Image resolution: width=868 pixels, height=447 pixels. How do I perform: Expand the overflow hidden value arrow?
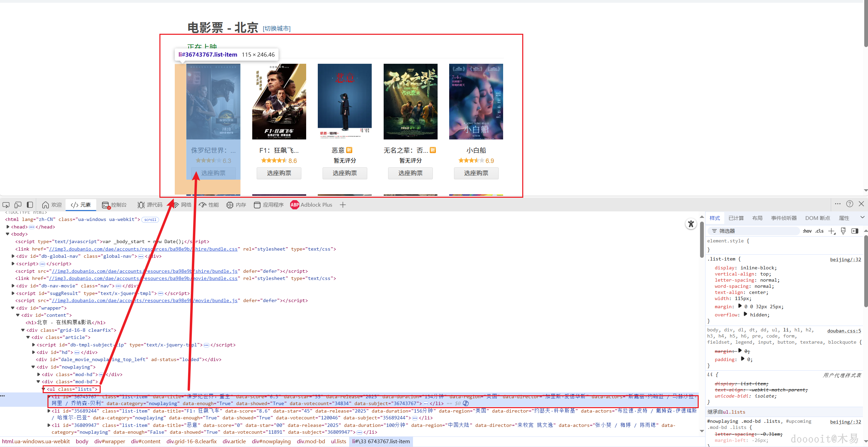(746, 315)
